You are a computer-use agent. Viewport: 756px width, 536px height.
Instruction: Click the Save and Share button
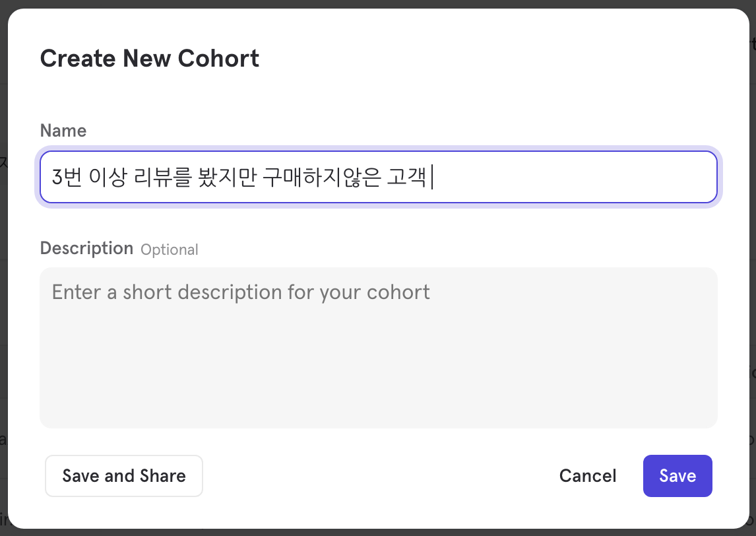[x=124, y=476]
